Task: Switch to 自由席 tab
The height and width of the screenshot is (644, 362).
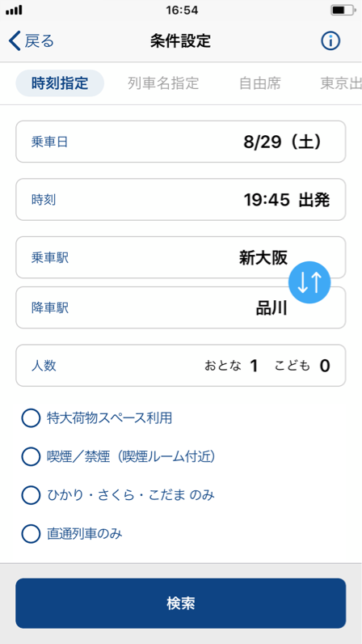Action: click(260, 83)
